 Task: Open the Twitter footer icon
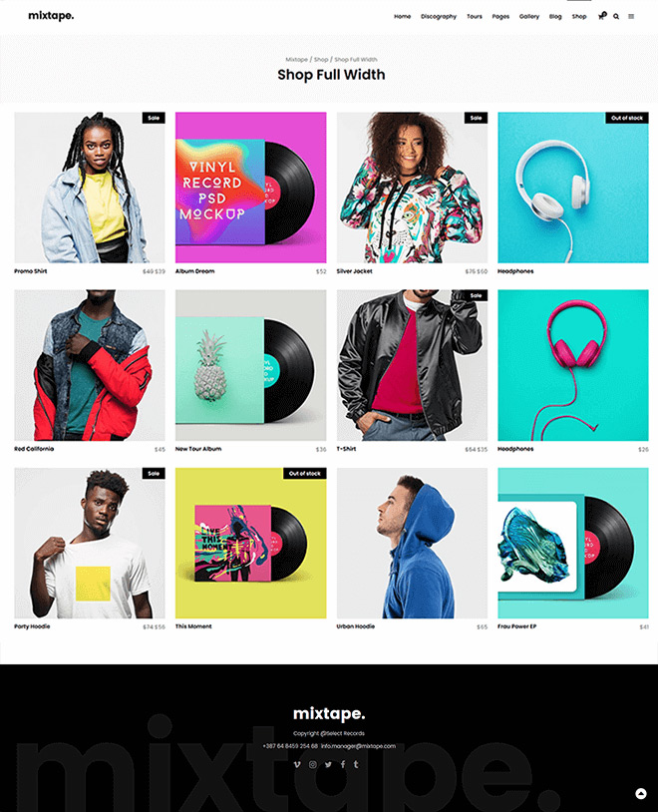[x=328, y=764]
